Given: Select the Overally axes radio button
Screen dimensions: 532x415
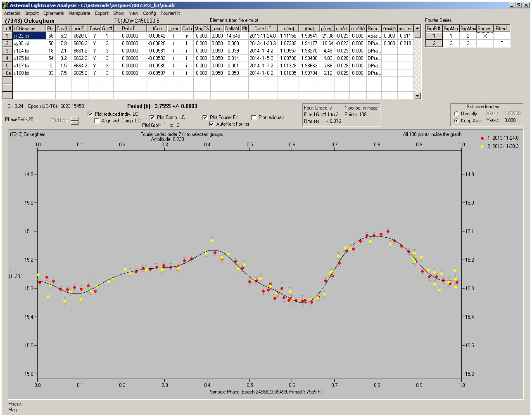Looking at the screenshot, I should point(456,114).
